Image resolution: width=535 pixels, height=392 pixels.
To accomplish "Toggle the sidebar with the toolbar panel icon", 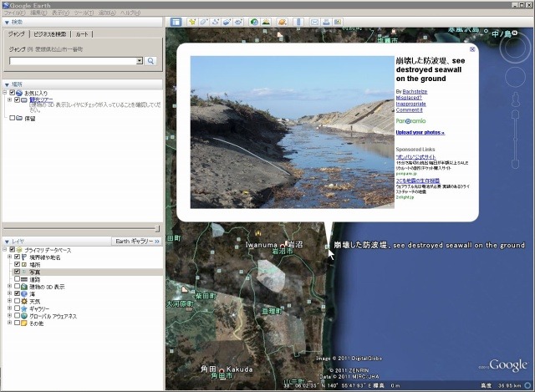I will click(176, 23).
